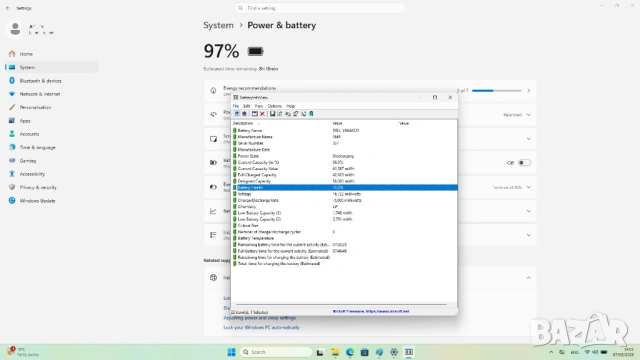The height and width of the screenshot is (360, 640).
Task: Toggle the Off switch in Power & battery
Action: tap(524, 163)
